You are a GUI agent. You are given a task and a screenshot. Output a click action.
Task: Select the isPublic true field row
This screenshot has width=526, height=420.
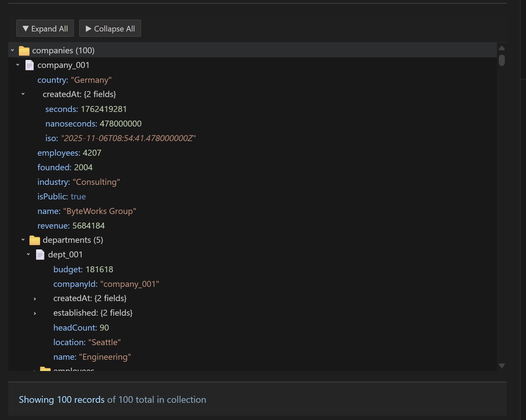(62, 196)
